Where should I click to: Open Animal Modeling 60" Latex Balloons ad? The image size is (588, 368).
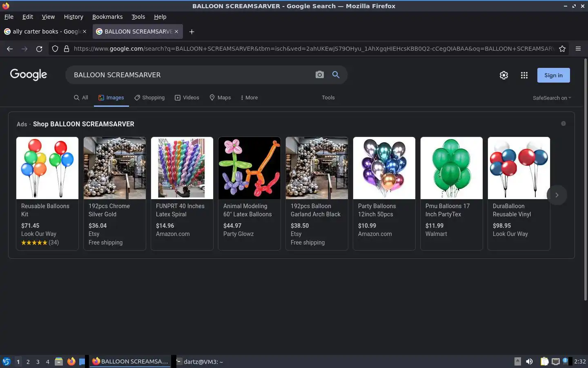[249, 193]
